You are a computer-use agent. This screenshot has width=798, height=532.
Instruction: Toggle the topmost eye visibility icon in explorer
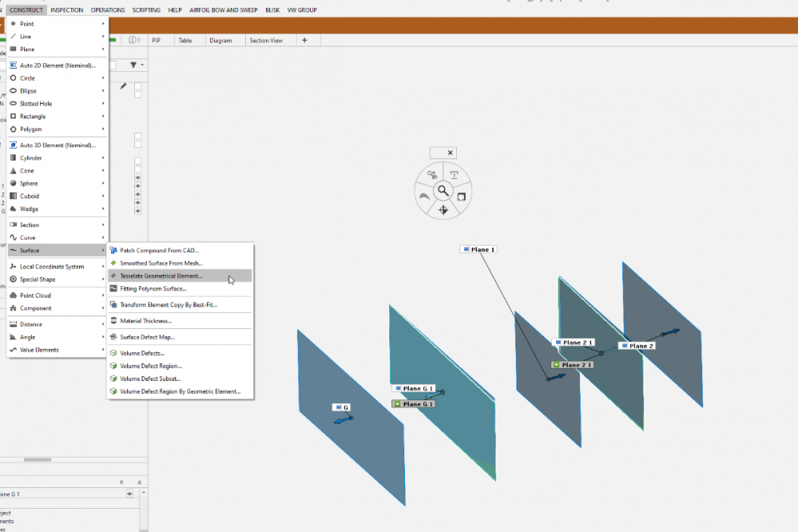137,178
